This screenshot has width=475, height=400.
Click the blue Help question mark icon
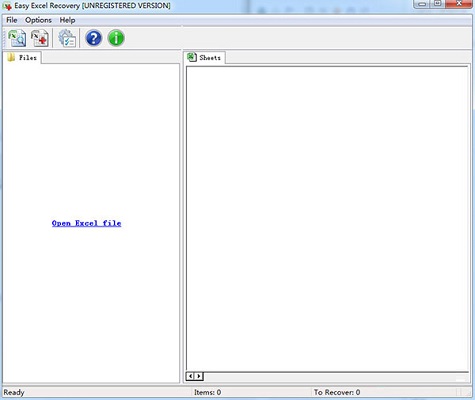pyautogui.click(x=94, y=38)
